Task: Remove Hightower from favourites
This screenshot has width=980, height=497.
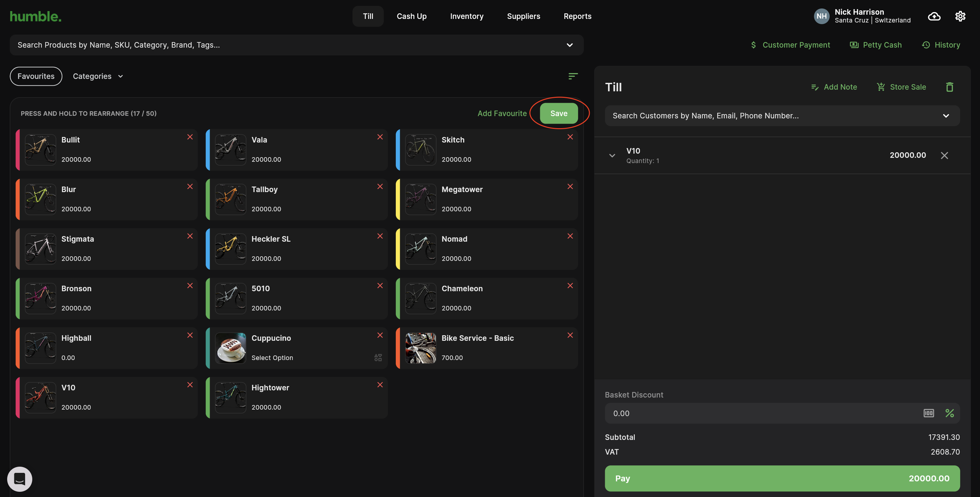Action: point(380,385)
